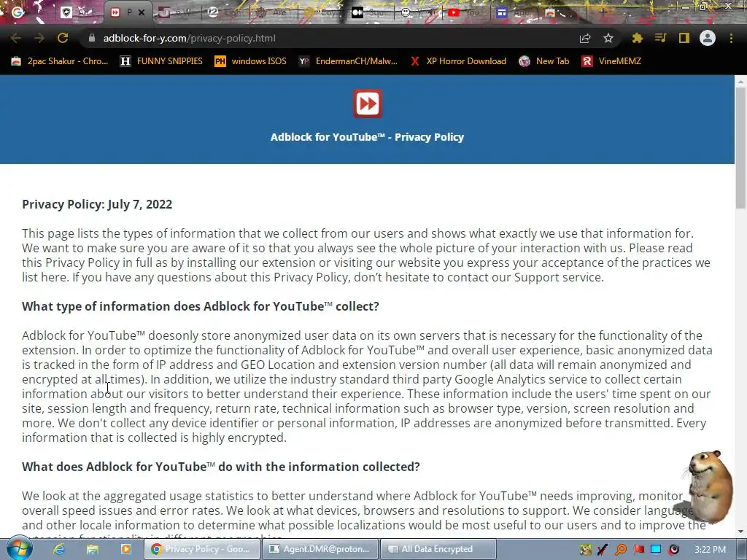
Task: Close the active Privacy Policy tab
Action: coord(142,13)
